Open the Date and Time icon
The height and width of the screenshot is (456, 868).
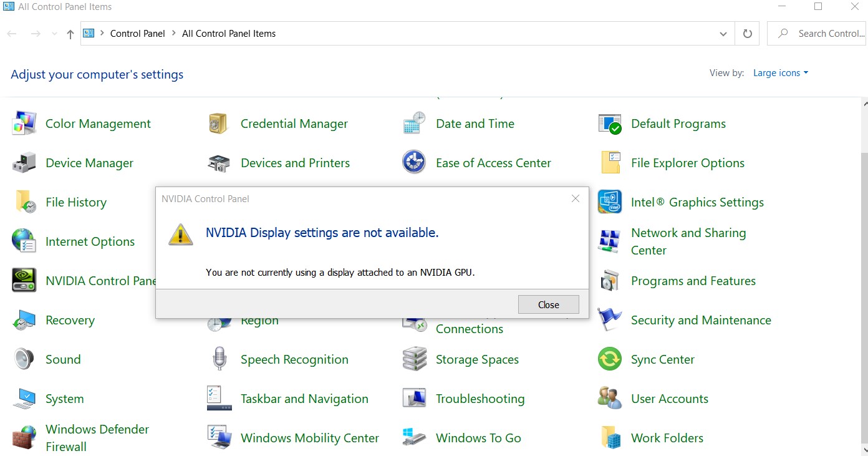coord(414,124)
